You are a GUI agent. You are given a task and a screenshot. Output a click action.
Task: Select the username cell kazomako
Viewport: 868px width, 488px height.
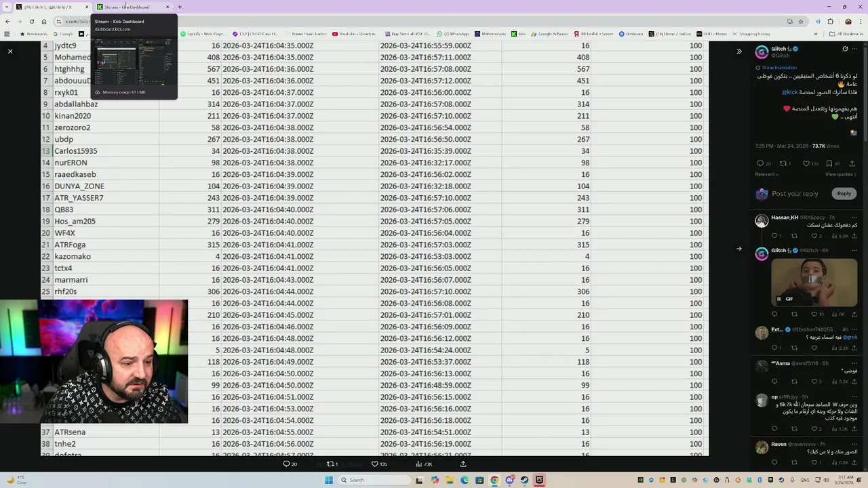[106, 256]
